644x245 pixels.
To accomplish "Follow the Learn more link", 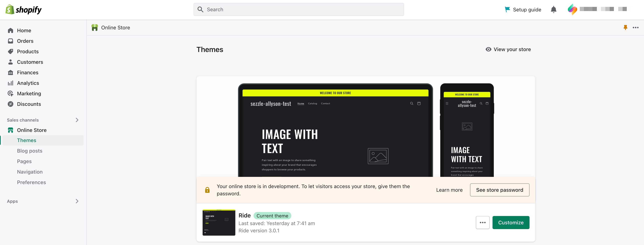I will coord(449,190).
